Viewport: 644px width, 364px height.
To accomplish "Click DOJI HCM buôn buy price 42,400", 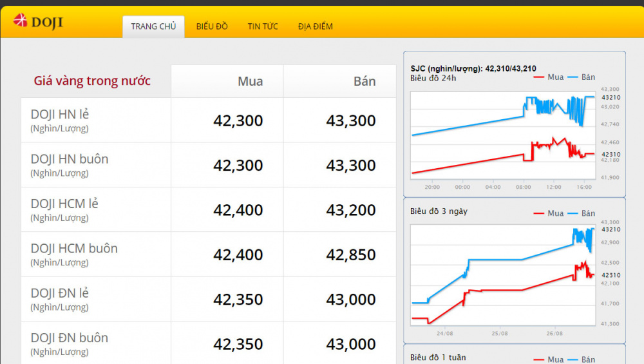I will click(x=238, y=255).
